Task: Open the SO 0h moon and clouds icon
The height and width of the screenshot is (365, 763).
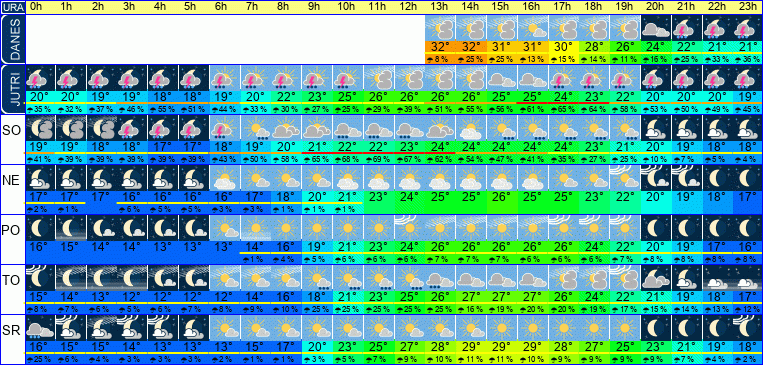Action: 40,128
